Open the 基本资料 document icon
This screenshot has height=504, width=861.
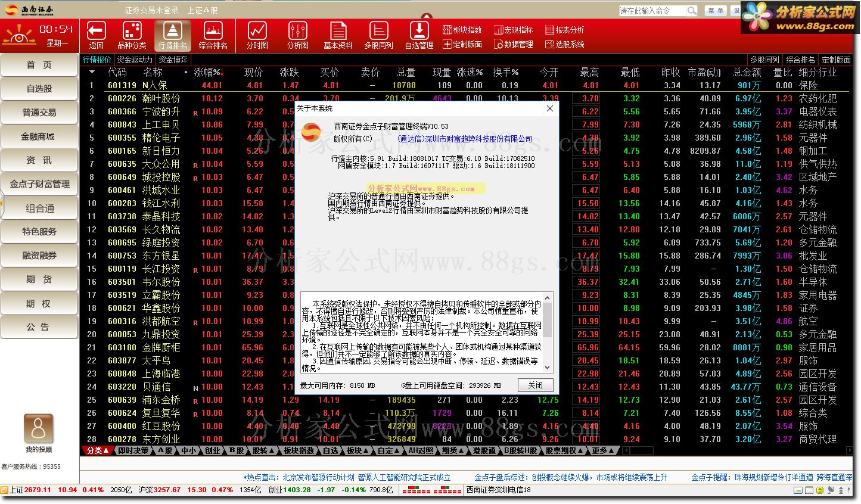(338, 35)
